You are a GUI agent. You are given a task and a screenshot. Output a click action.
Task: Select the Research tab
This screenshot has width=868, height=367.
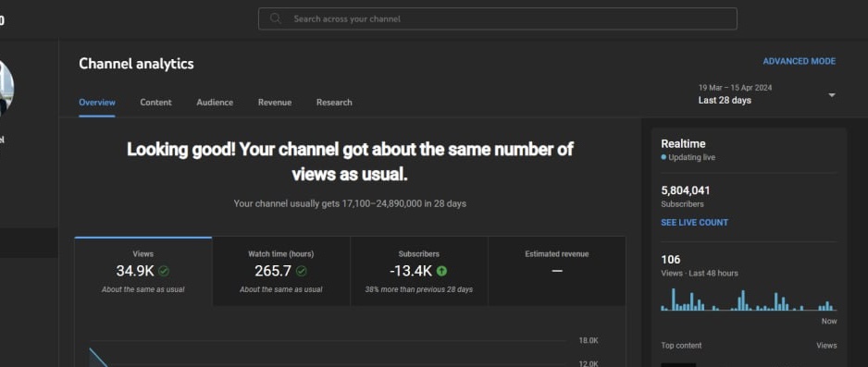pyautogui.click(x=334, y=103)
